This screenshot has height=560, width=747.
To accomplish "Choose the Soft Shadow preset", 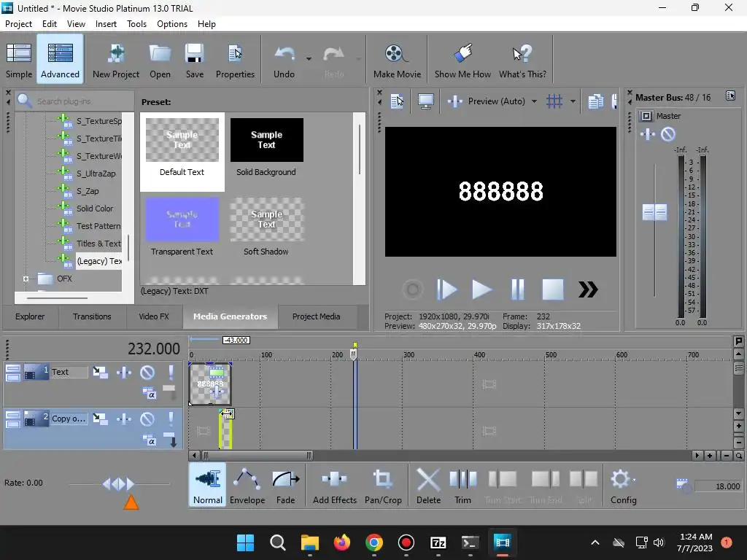I will coord(266,227).
